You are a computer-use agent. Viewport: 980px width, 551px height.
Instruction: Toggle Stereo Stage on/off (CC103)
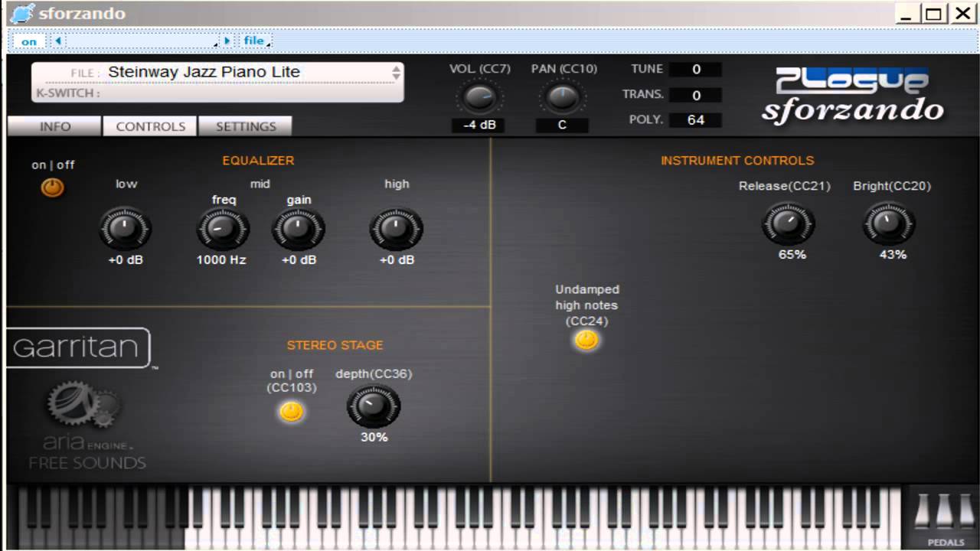click(x=291, y=412)
